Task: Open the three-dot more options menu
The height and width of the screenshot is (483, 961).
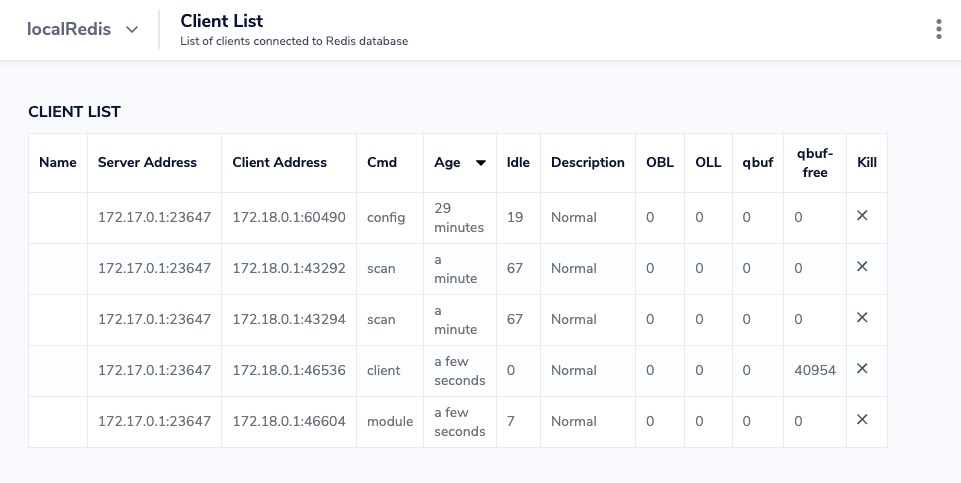Action: tap(938, 29)
